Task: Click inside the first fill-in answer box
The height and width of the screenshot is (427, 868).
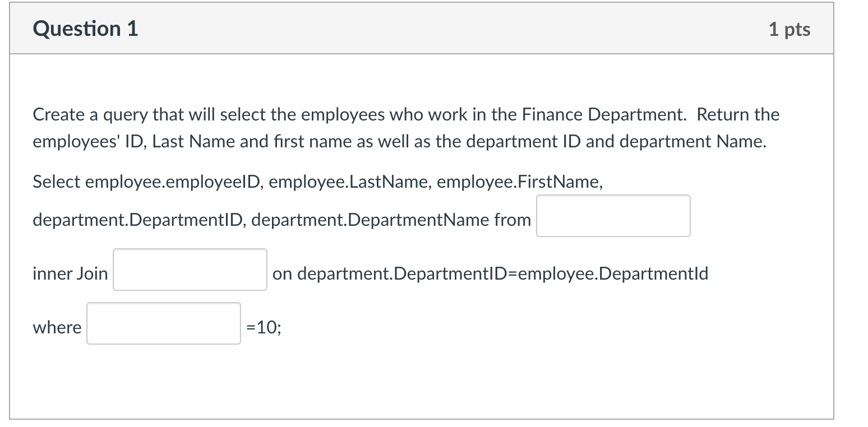Action: tap(613, 216)
